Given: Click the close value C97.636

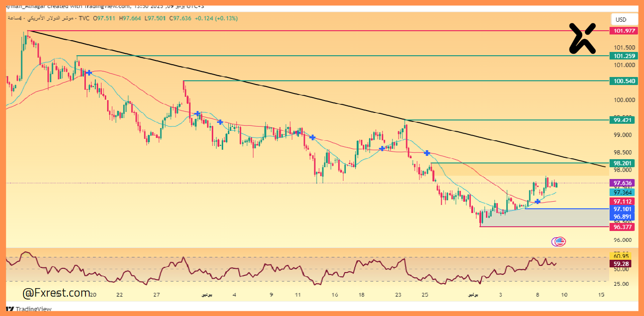Looking at the screenshot, I should point(180,18).
